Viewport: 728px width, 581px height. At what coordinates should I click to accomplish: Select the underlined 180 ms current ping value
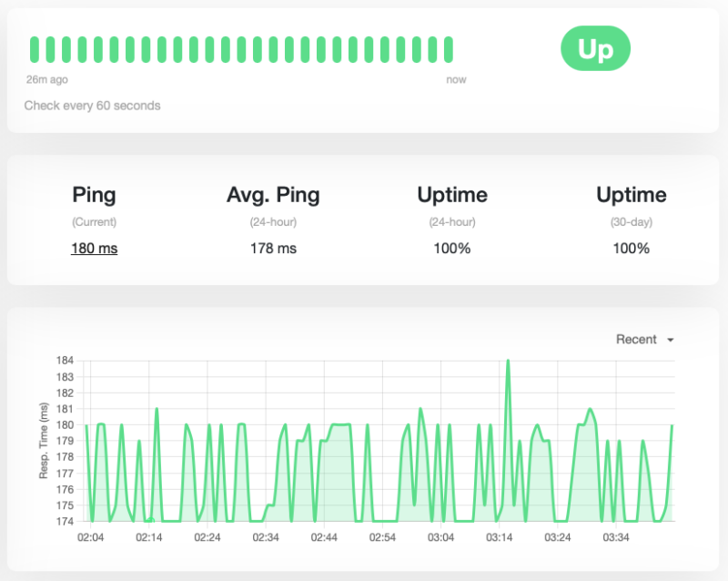(94, 249)
